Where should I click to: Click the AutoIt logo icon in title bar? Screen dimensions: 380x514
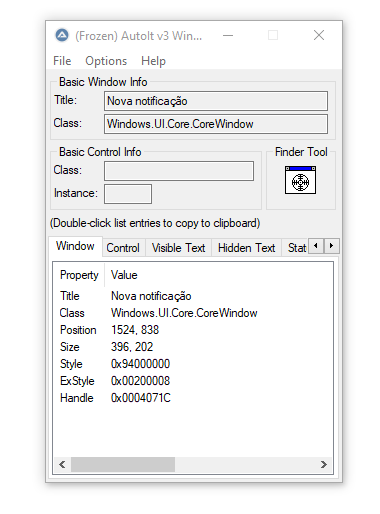tap(62, 35)
